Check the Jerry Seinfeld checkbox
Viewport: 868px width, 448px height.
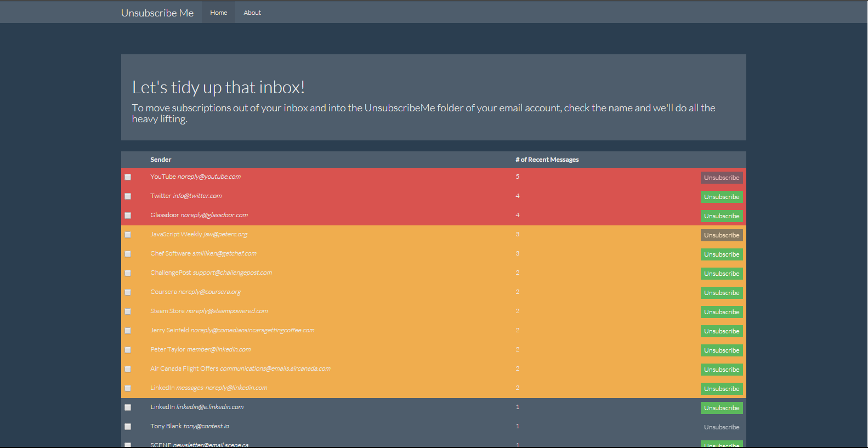[x=128, y=331]
